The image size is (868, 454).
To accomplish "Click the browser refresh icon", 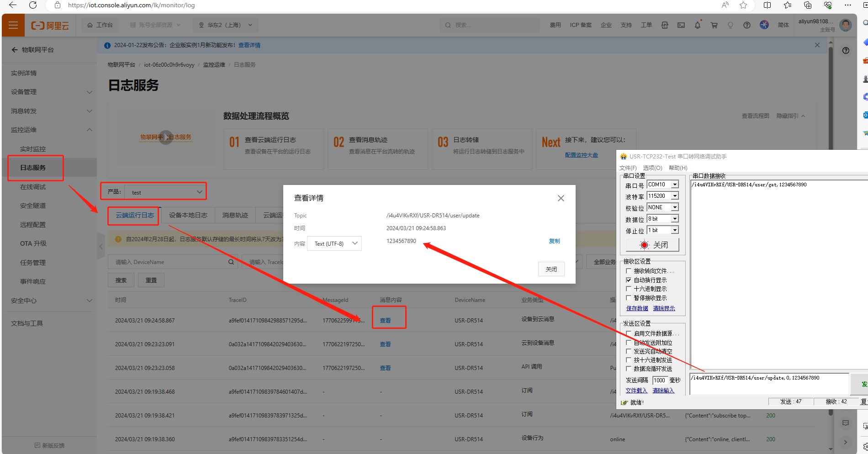I will click(33, 5).
